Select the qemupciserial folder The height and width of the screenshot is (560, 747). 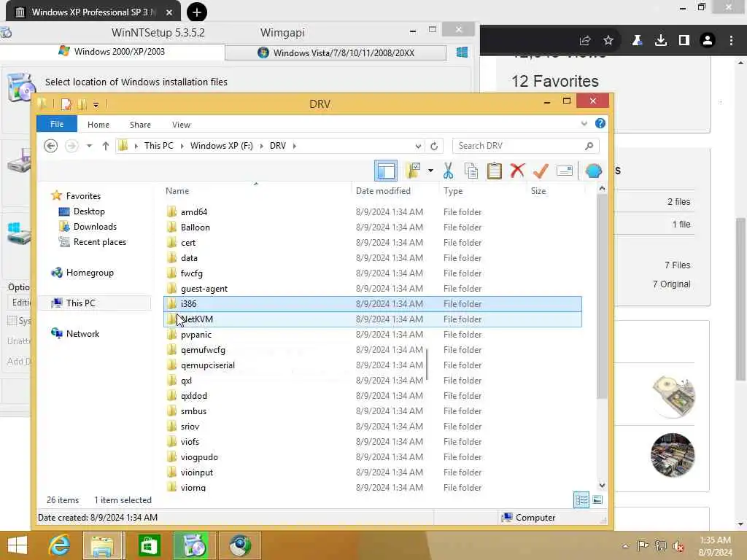[372, 365]
